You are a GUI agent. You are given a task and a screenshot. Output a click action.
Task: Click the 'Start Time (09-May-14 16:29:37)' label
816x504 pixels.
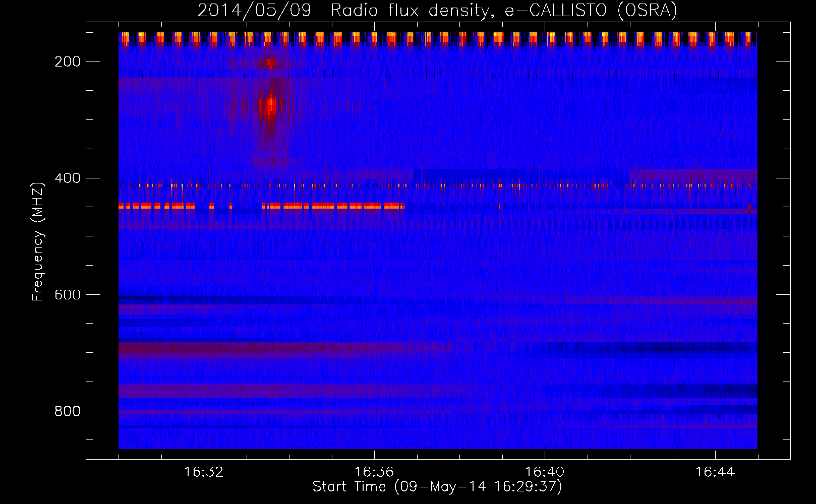click(x=437, y=487)
